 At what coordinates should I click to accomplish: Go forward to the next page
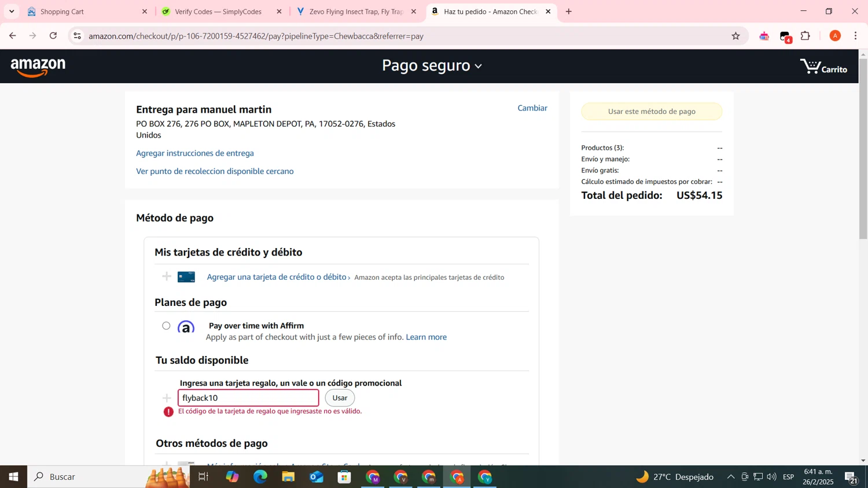33,36
